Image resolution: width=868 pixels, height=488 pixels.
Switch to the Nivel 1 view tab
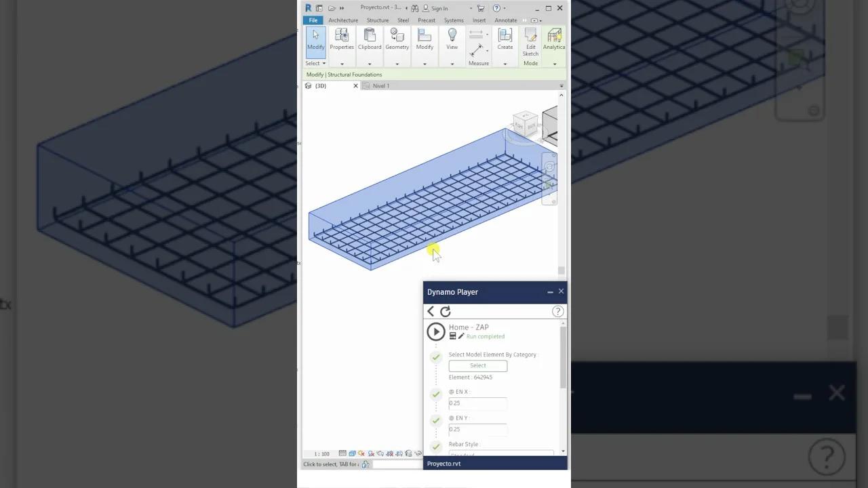[x=380, y=85]
